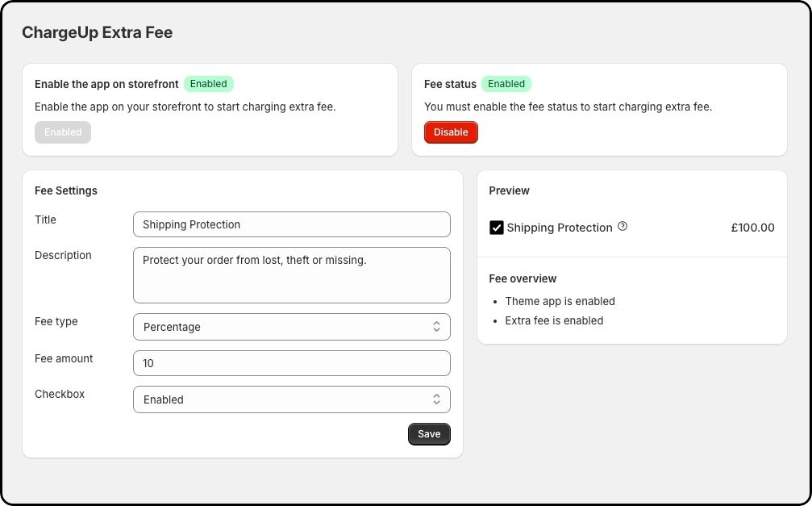The image size is (812, 506).
Task: Click the Disable button under Fee status
Action: pyautogui.click(x=451, y=132)
